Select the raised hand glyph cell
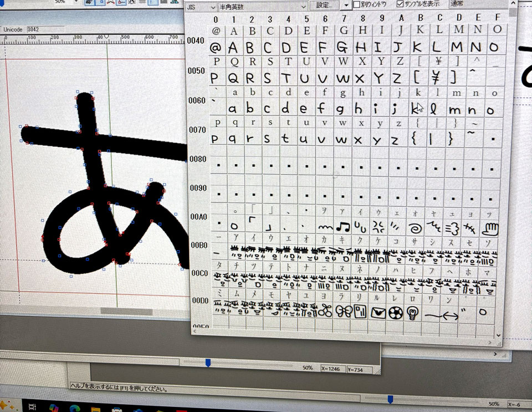The width and height of the screenshot is (532, 412). pyautogui.click(x=492, y=227)
